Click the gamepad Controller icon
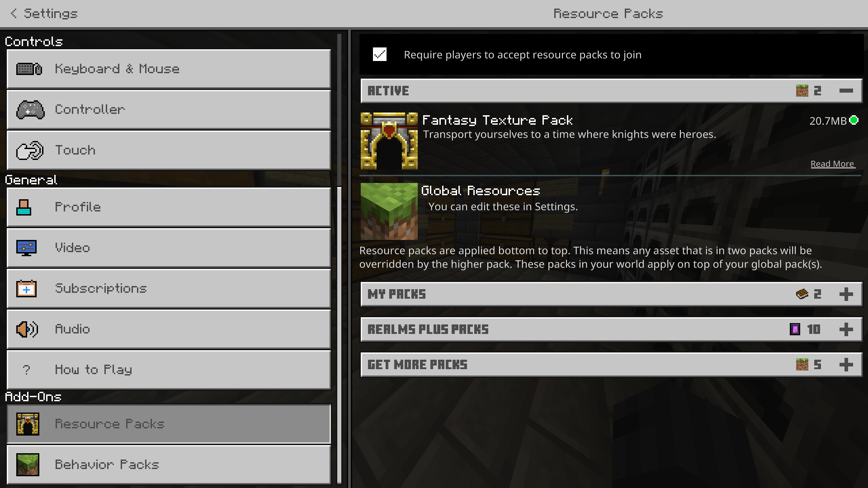This screenshot has width=868, height=488. [x=30, y=110]
